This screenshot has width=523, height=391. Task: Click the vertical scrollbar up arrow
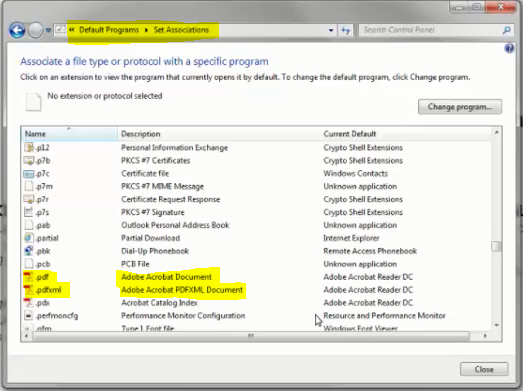[x=496, y=133]
